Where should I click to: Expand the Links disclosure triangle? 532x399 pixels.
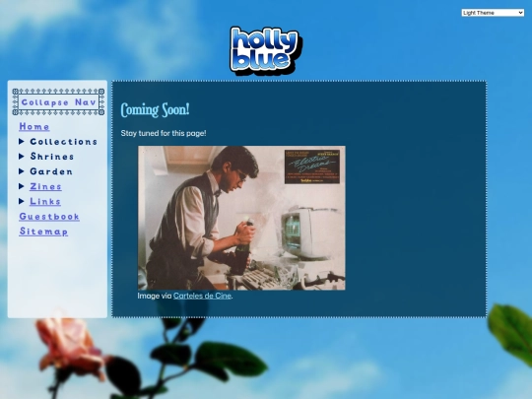22,201
